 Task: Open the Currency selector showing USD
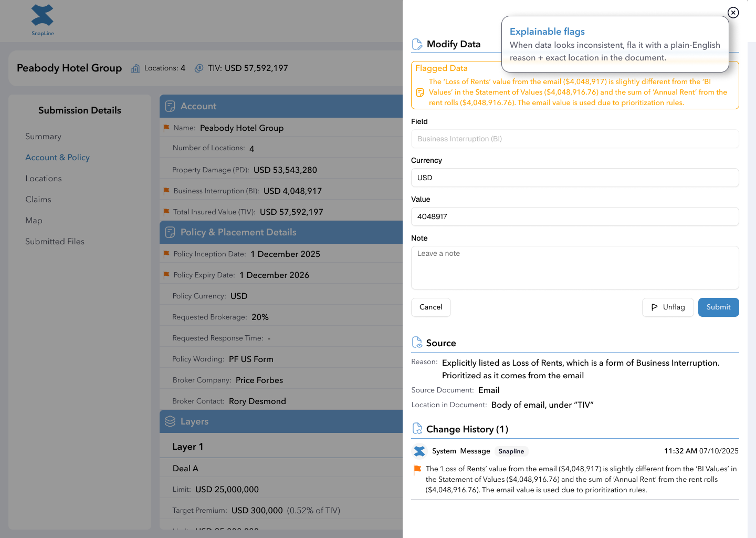pos(574,178)
